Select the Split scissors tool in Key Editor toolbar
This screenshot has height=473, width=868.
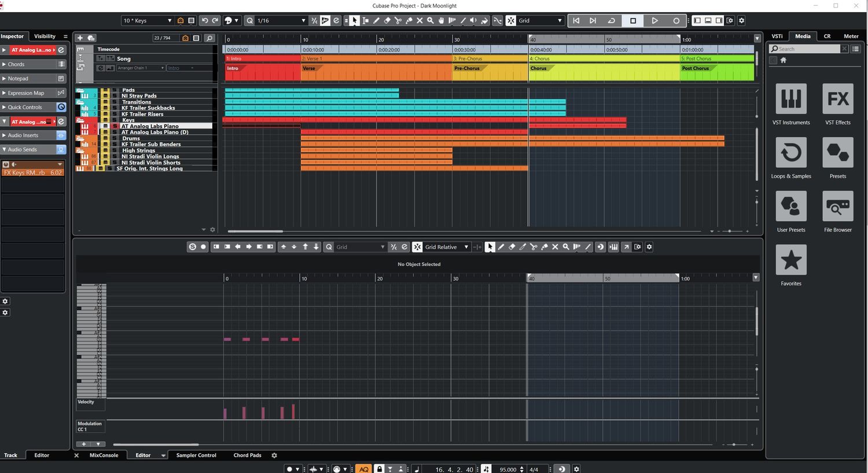pos(534,247)
